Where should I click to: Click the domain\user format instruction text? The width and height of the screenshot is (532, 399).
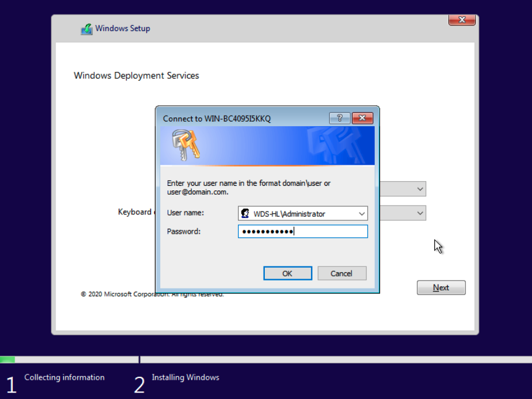click(x=248, y=188)
